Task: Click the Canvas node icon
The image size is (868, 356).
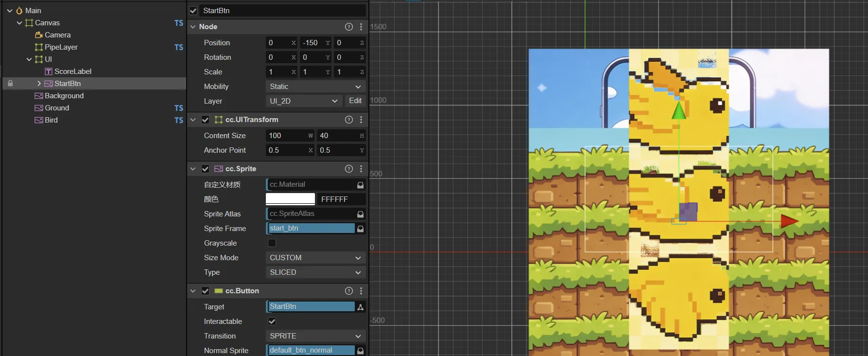Action: (29, 23)
